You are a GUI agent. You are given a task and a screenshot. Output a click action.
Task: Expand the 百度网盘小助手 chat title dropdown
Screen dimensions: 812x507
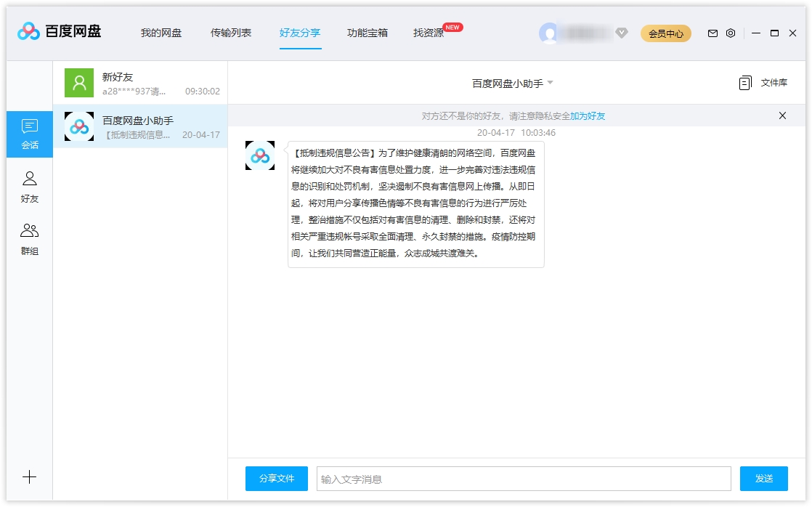coord(550,82)
